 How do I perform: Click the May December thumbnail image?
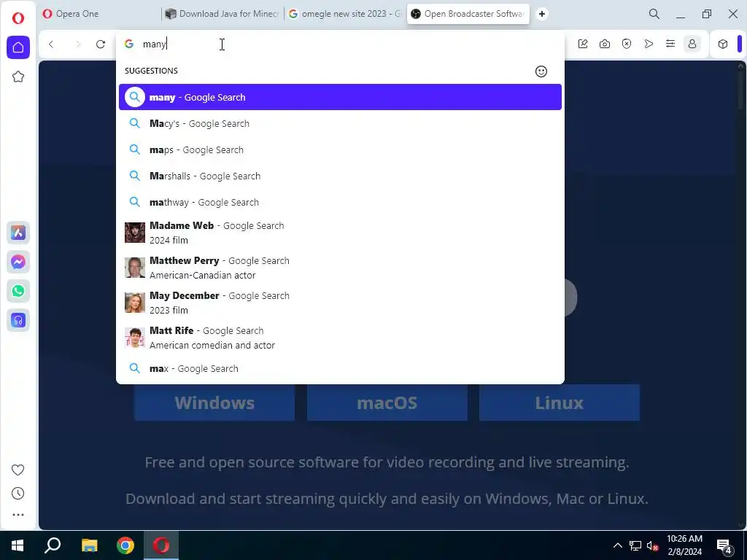(x=135, y=303)
